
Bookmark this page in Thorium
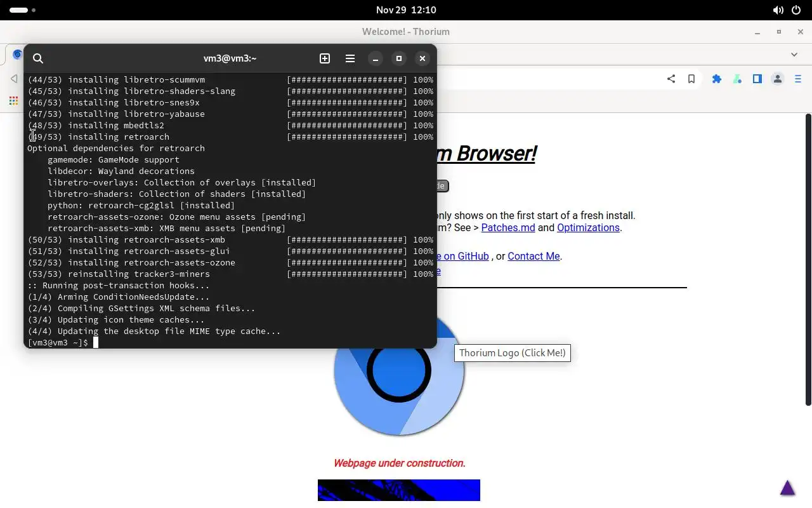691,79
